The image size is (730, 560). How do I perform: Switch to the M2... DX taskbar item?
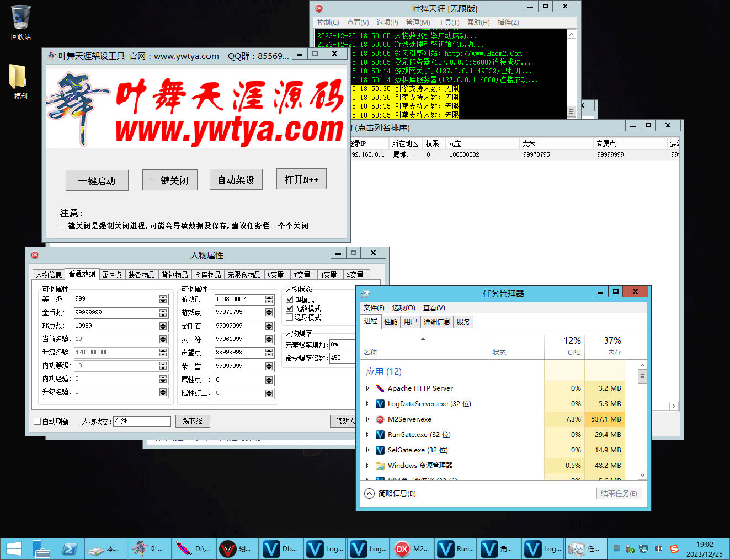tap(412, 549)
